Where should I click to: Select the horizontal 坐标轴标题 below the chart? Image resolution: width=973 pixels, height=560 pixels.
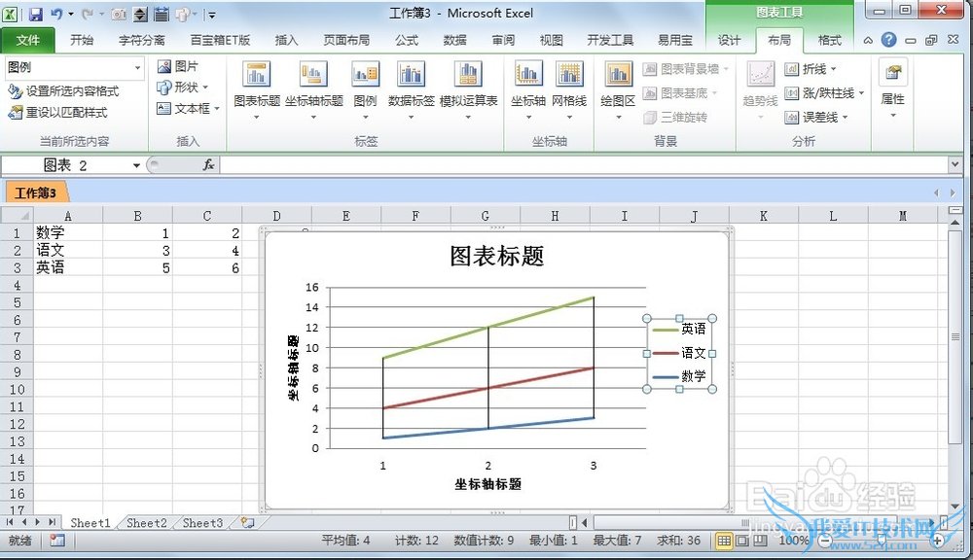[x=487, y=484]
